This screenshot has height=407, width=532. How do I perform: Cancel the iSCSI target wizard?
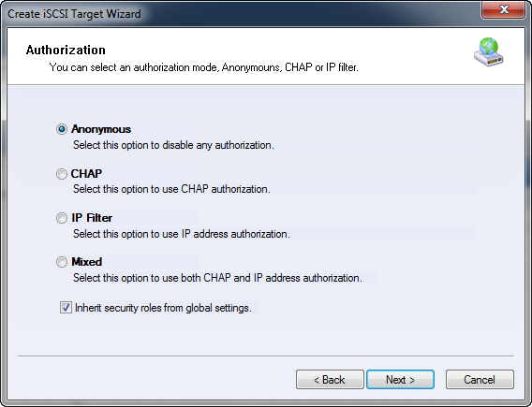tap(480, 380)
